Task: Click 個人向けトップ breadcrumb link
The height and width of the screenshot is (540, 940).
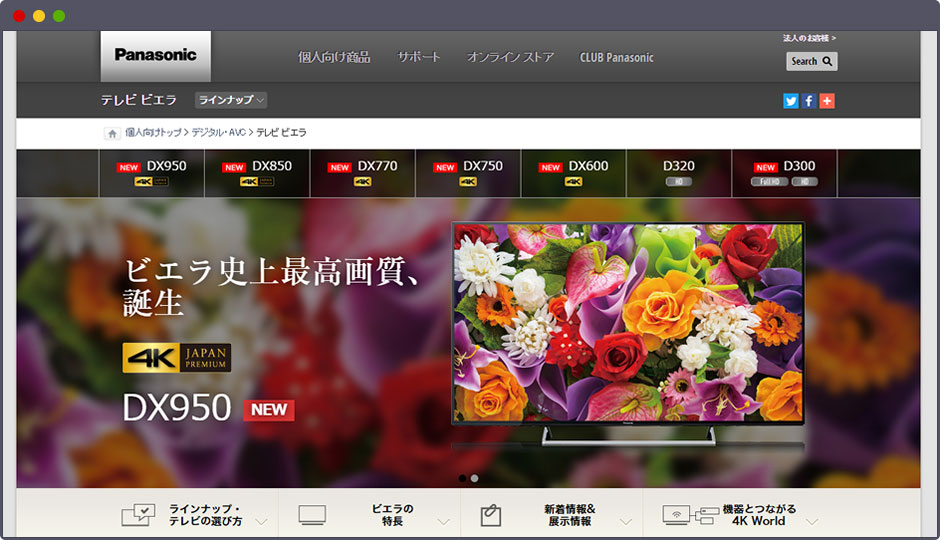Action: click(x=153, y=132)
